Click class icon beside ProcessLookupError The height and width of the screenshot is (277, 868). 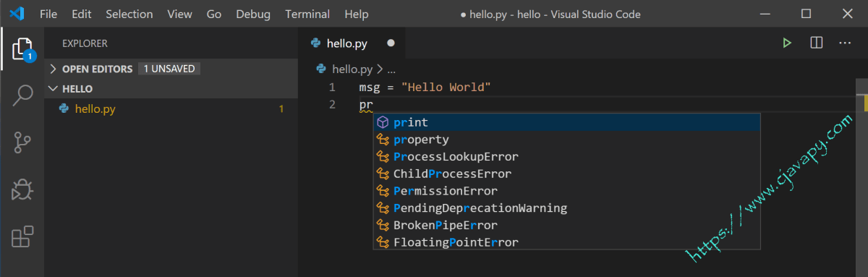[x=383, y=157]
